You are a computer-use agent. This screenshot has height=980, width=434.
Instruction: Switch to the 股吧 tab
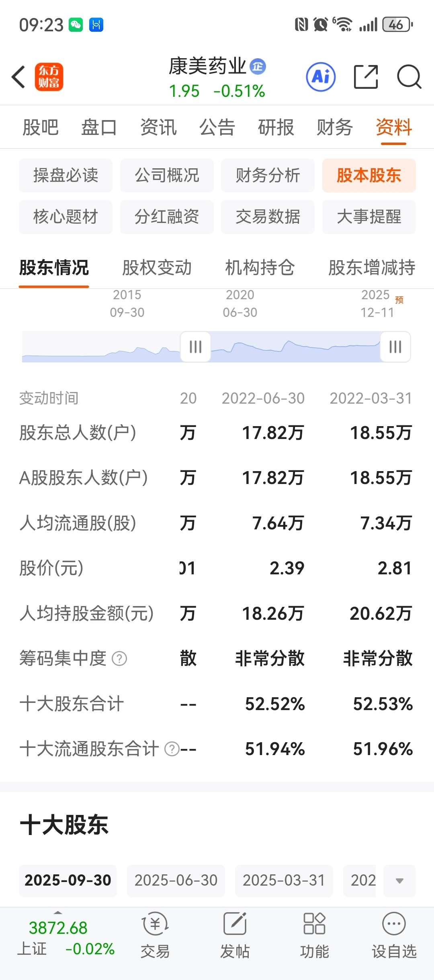point(41,127)
